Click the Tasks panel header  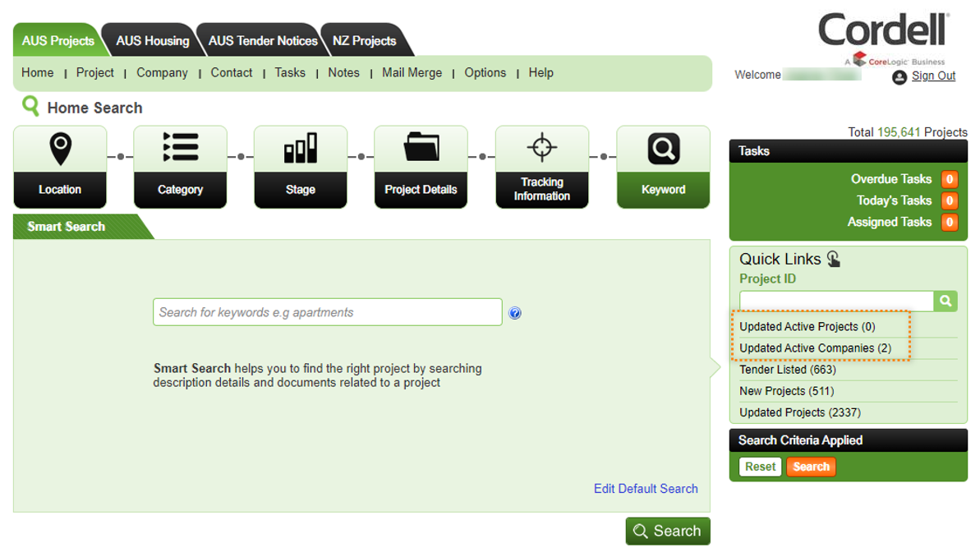[848, 151]
